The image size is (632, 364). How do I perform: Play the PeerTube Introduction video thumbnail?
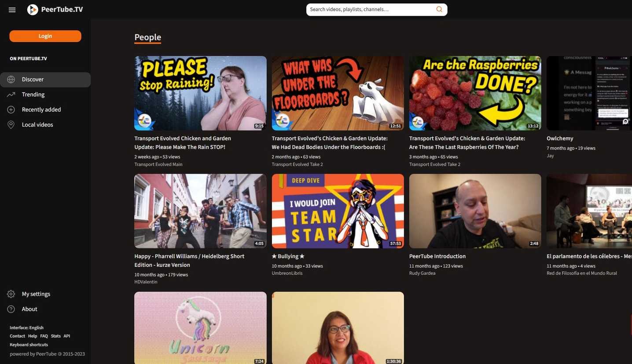(475, 211)
